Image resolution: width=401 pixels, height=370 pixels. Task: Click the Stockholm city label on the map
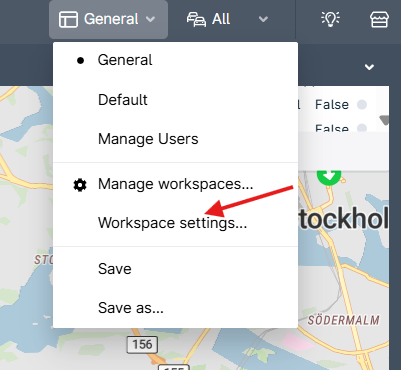coord(344,219)
